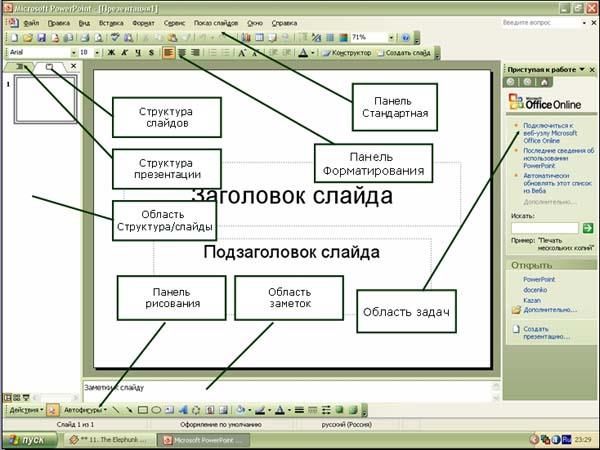This screenshot has height=450, width=600.
Task: Open the Line Color dropdown arrow
Action: click(x=269, y=410)
